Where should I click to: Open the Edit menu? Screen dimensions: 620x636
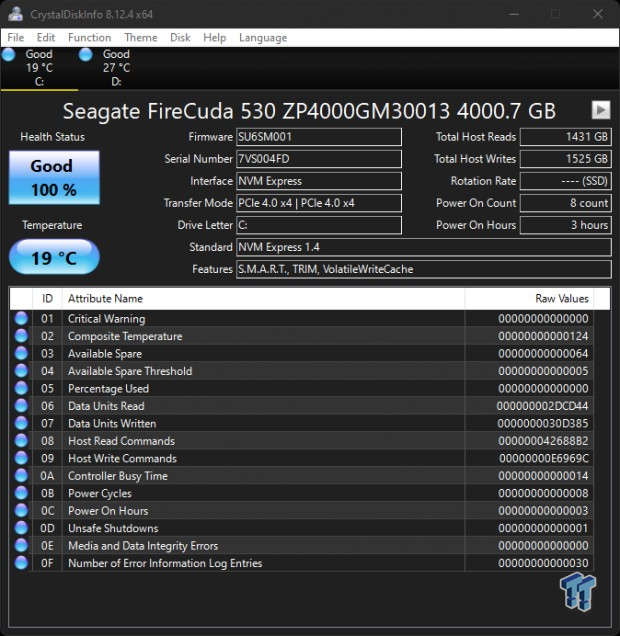click(45, 38)
